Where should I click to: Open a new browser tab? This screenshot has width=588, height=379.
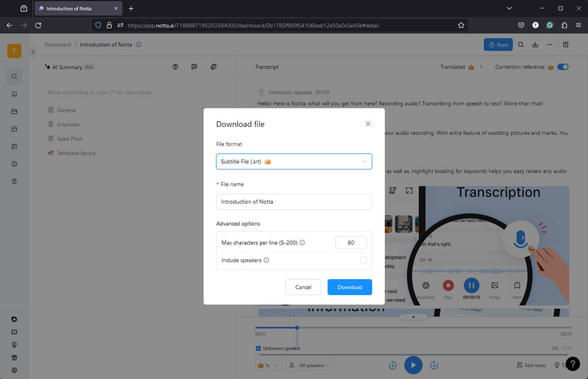click(131, 8)
